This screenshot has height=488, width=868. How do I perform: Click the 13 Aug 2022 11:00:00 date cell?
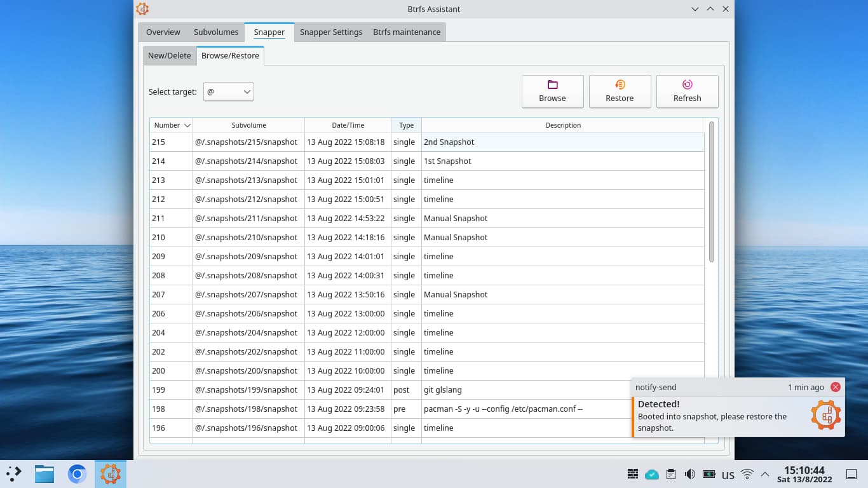point(348,351)
